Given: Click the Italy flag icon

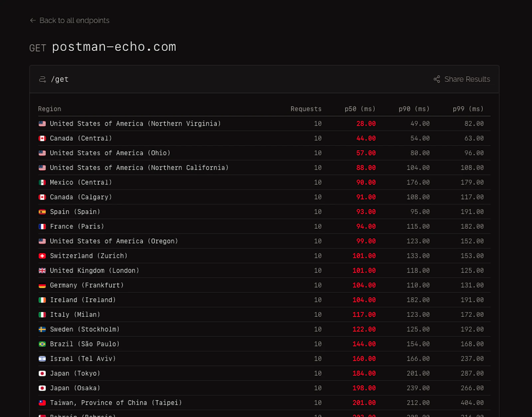Looking at the screenshot, I should click(x=42, y=315).
